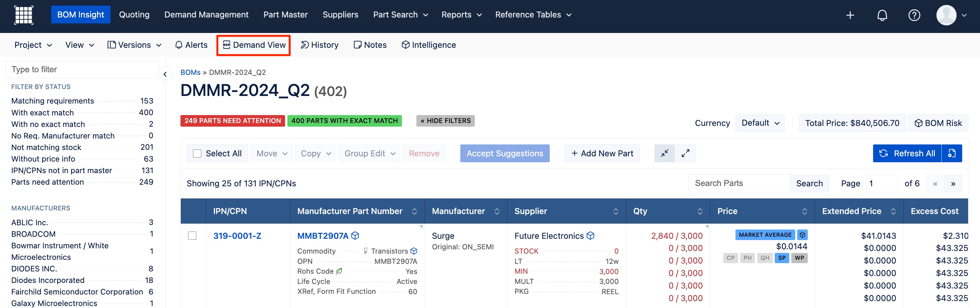
Task: Open the Currency Default dropdown
Action: (760, 123)
